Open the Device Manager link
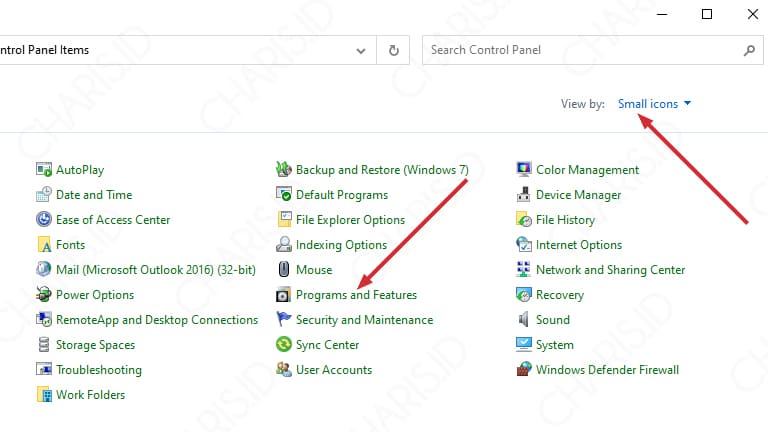The image size is (768, 432). click(x=578, y=195)
